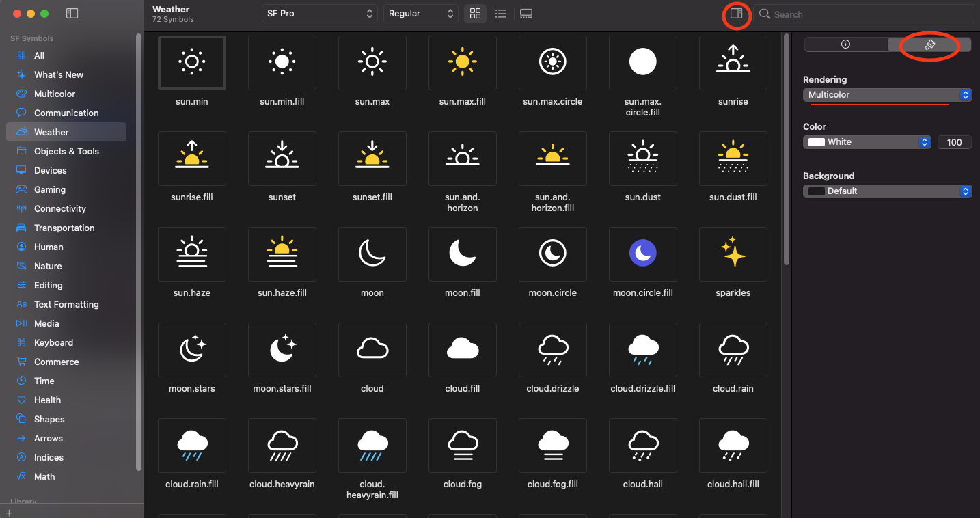
Task: Select the sun.max.fill symbol
Action: tap(462, 63)
